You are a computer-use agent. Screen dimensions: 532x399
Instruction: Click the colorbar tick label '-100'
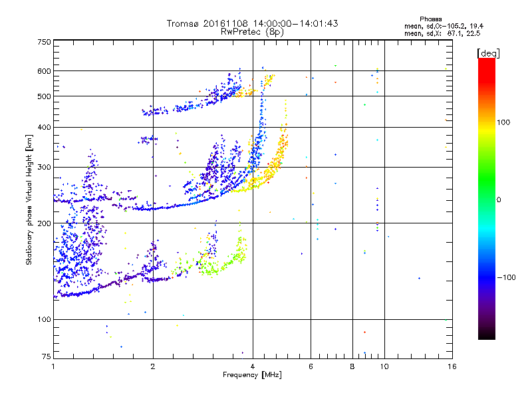coord(506,277)
